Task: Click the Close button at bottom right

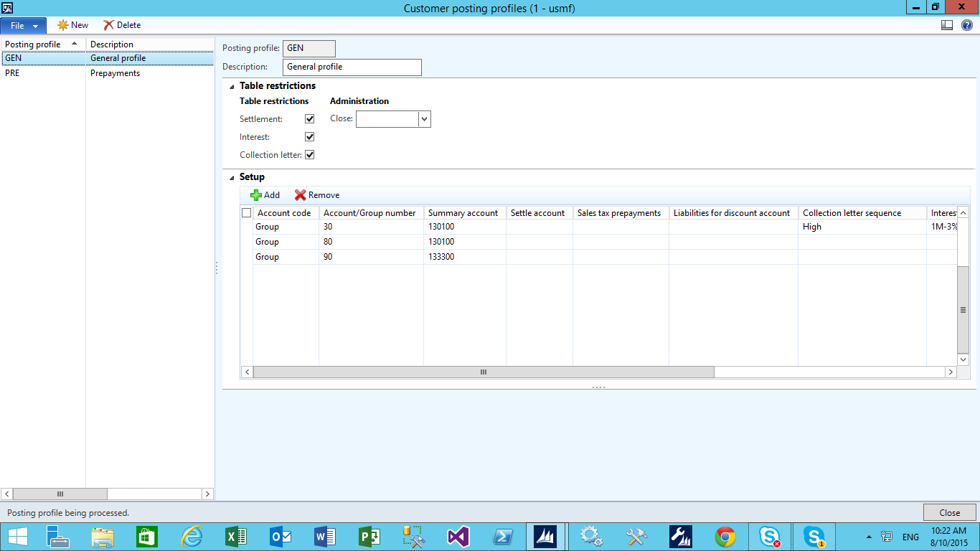Action: pyautogui.click(x=949, y=512)
